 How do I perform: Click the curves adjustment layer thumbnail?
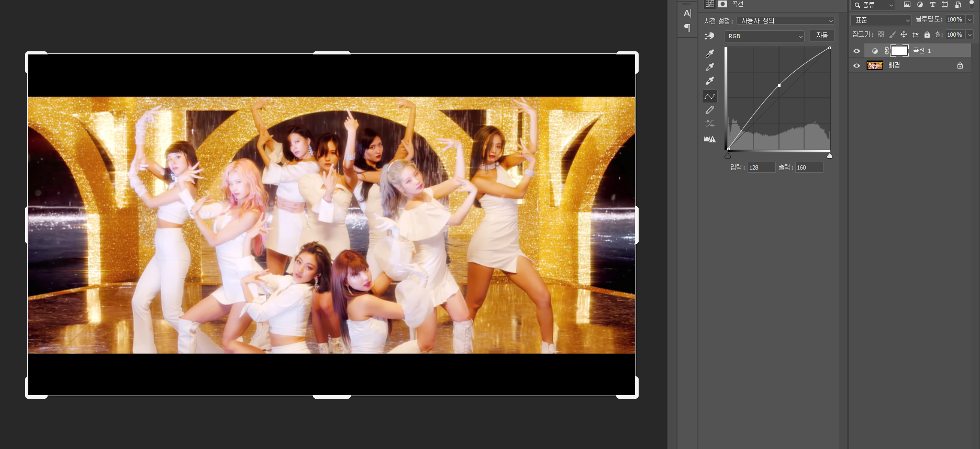tap(875, 51)
